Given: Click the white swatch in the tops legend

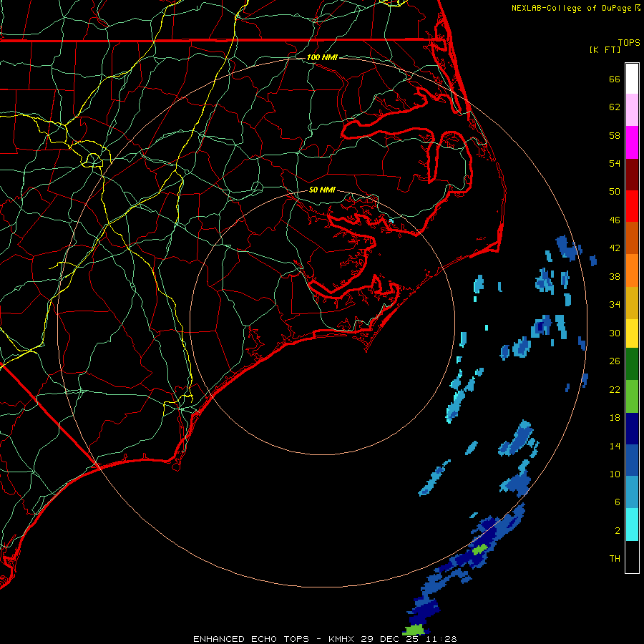Looking at the screenshot, I should pyautogui.click(x=632, y=79).
